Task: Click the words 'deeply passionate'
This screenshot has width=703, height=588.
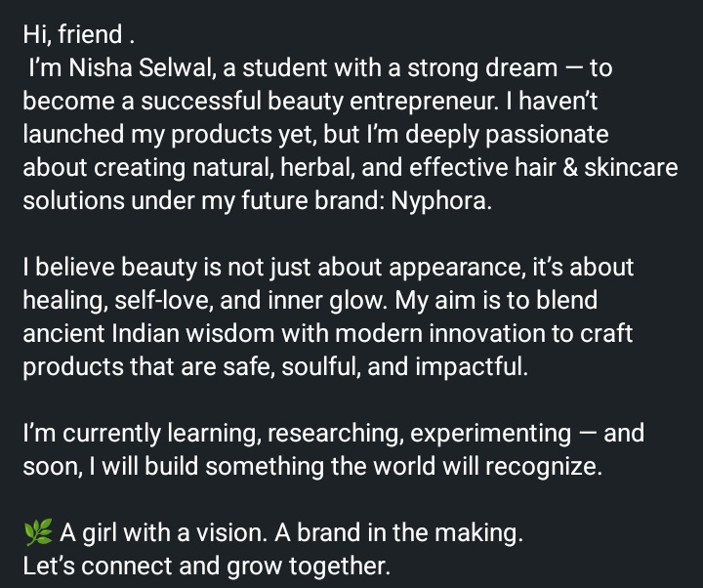Action: tap(507, 134)
